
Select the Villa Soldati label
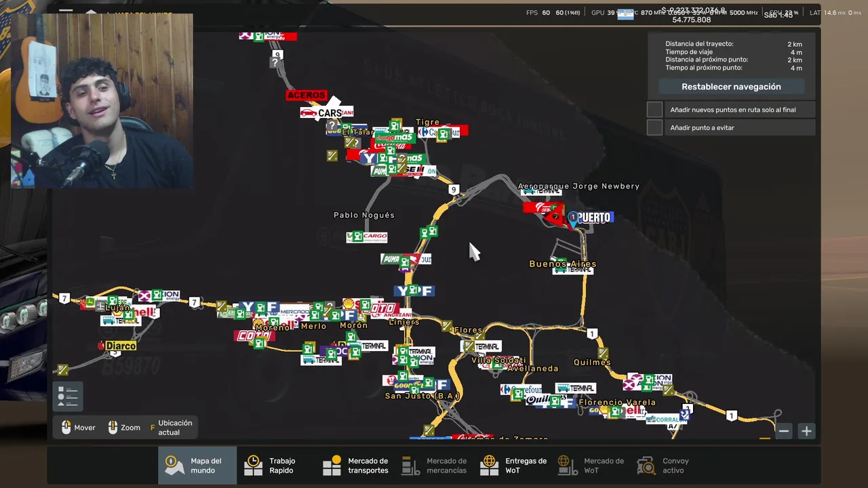point(498,361)
